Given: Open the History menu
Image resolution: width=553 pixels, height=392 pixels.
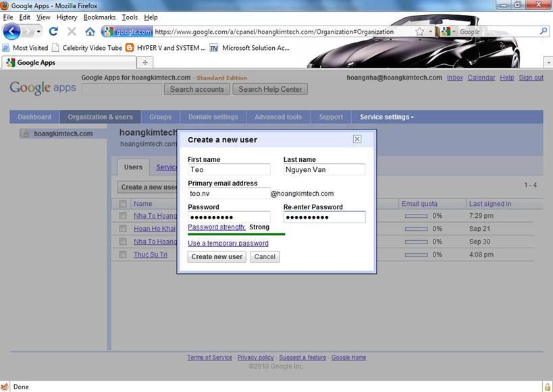Looking at the screenshot, I should tap(67, 18).
